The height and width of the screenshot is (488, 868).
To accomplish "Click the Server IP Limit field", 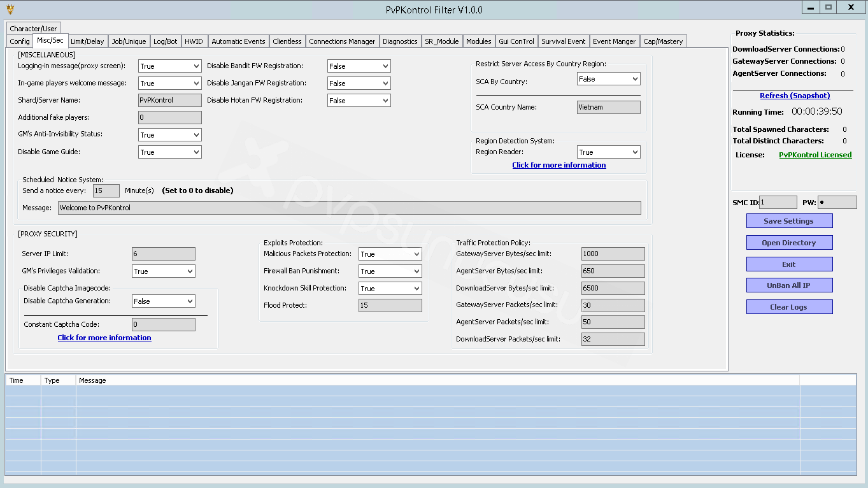I will coord(163,254).
